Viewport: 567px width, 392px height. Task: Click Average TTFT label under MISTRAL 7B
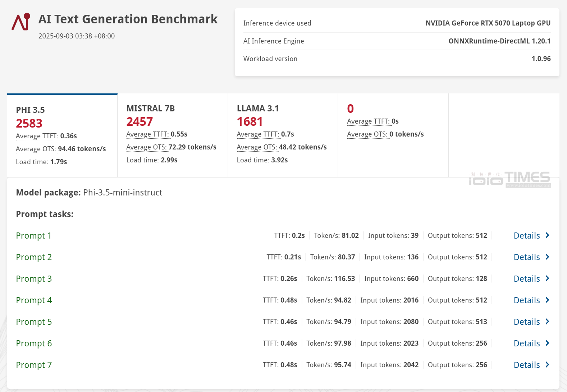[147, 134]
